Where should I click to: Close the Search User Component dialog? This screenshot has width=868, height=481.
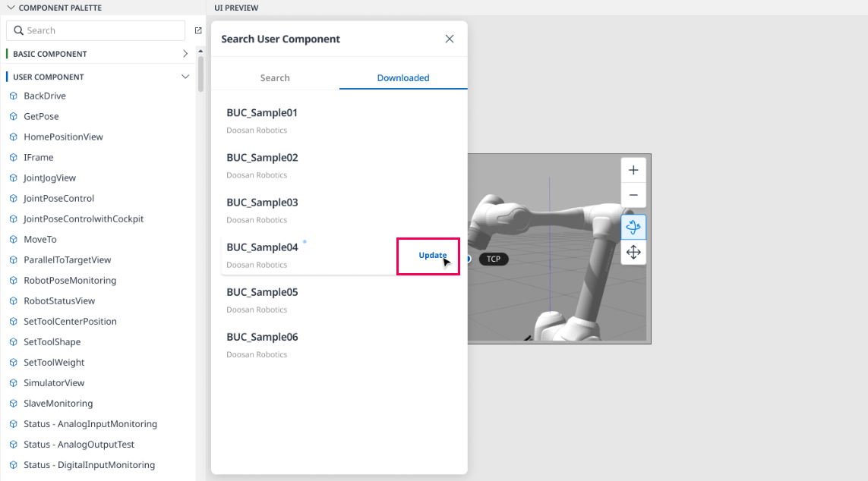point(450,39)
